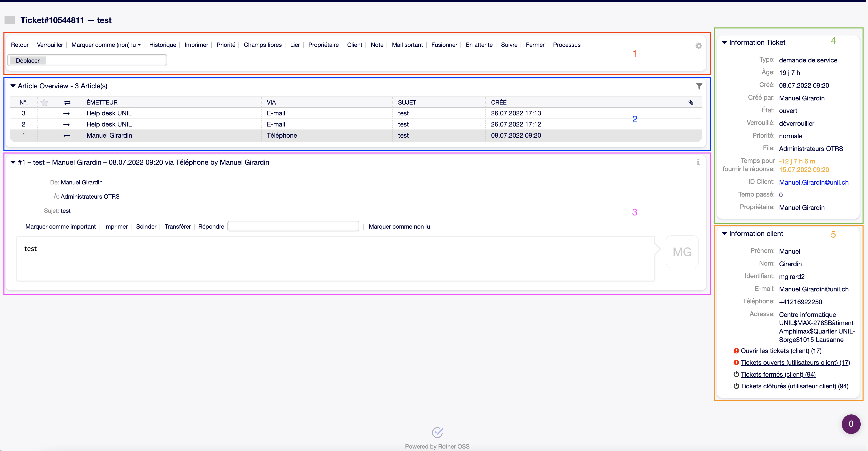This screenshot has width=868, height=451.
Task: Click the gear settings icon in toolbar
Action: pyautogui.click(x=699, y=46)
